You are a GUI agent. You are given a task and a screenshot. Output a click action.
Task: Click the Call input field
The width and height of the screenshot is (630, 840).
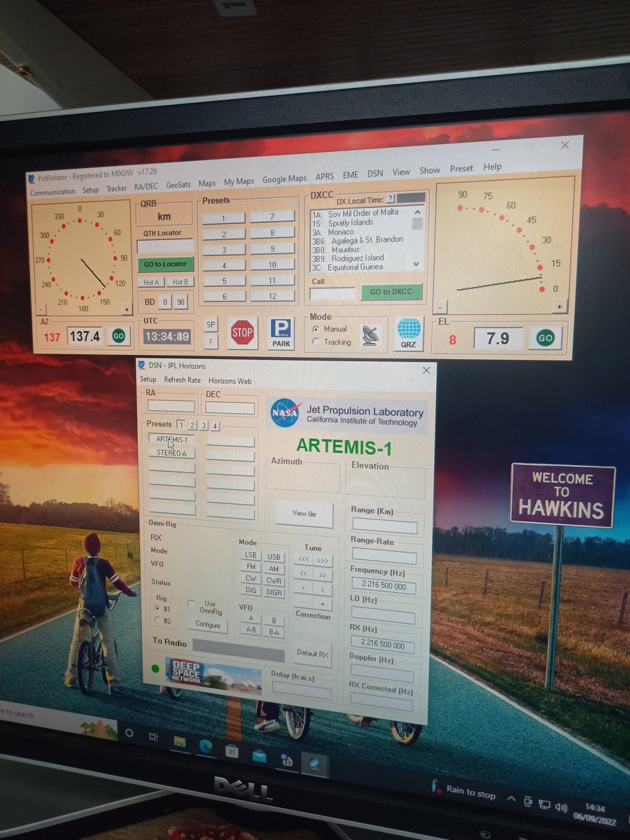(332, 293)
